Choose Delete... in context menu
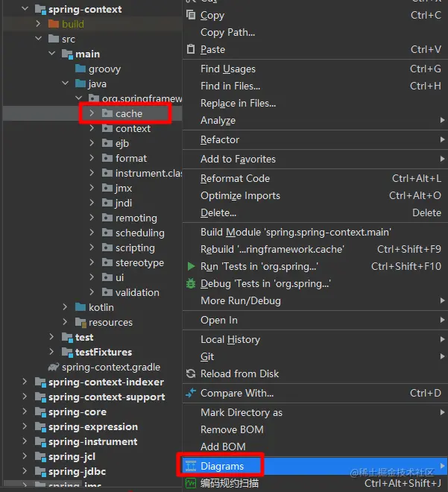Image resolution: width=448 pixels, height=492 pixels. tap(315, 212)
